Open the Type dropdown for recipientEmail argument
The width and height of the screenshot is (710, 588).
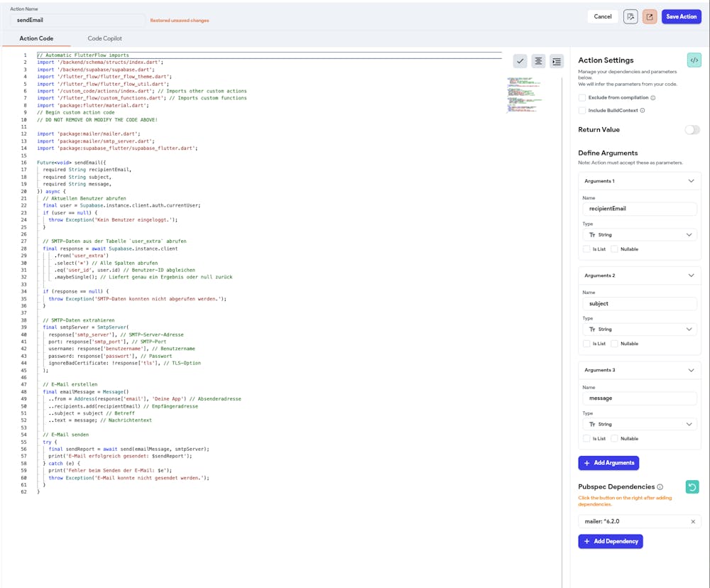click(x=639, y=235)
